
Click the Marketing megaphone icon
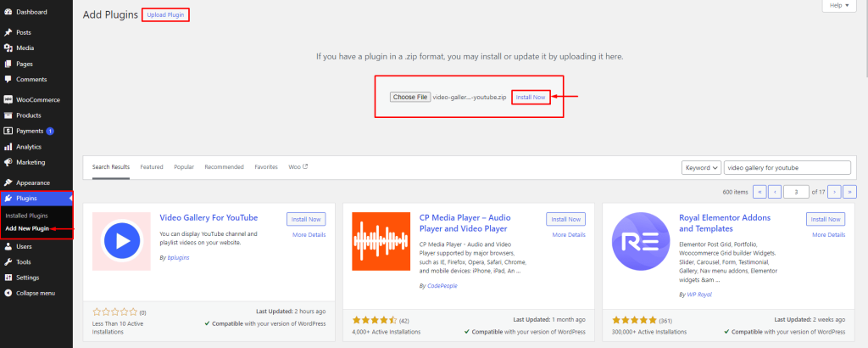click(x=8, y=162)
